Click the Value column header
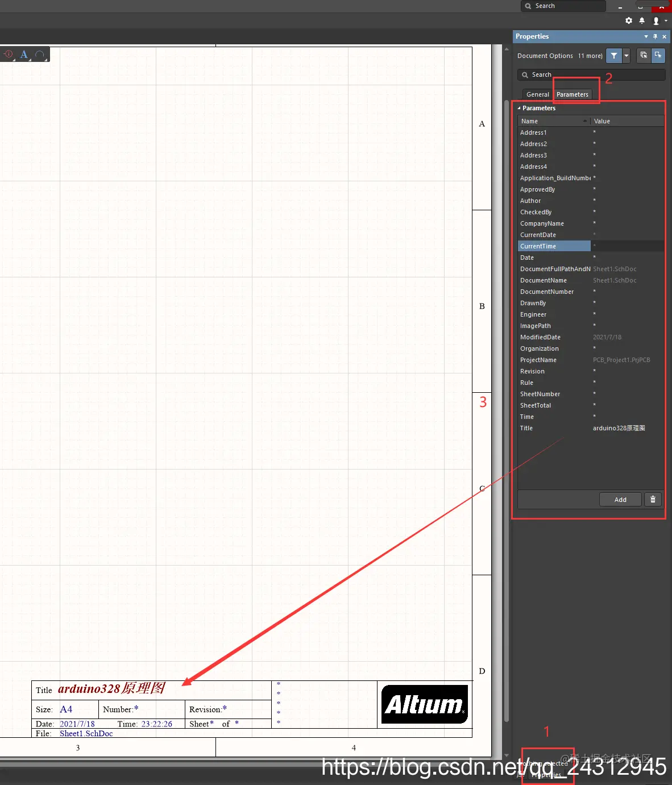The width and height of the screenshot is (672, 785). [x=627, y=121]
